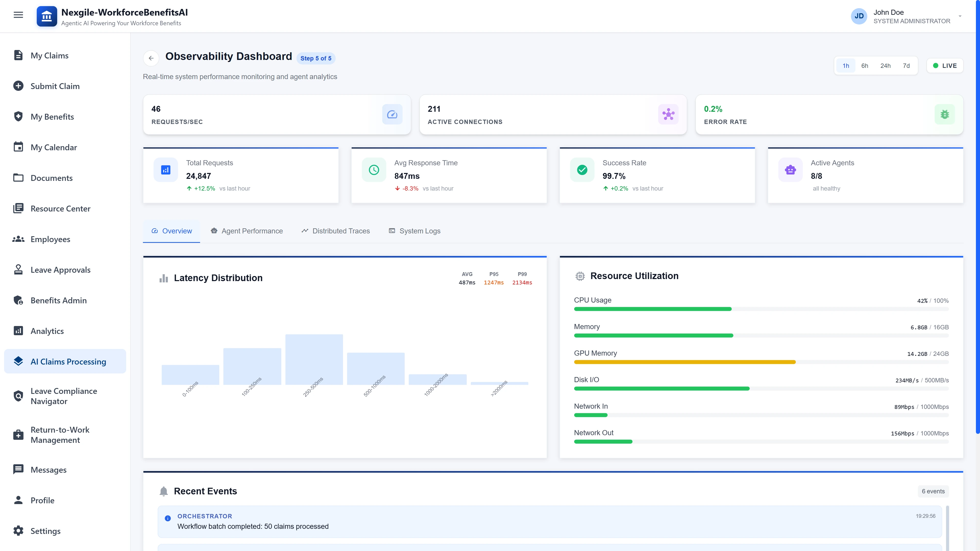Switch time range to 7d
This screenshot has width=980, height=551.
pyautogui.click(x=906, y=65)
